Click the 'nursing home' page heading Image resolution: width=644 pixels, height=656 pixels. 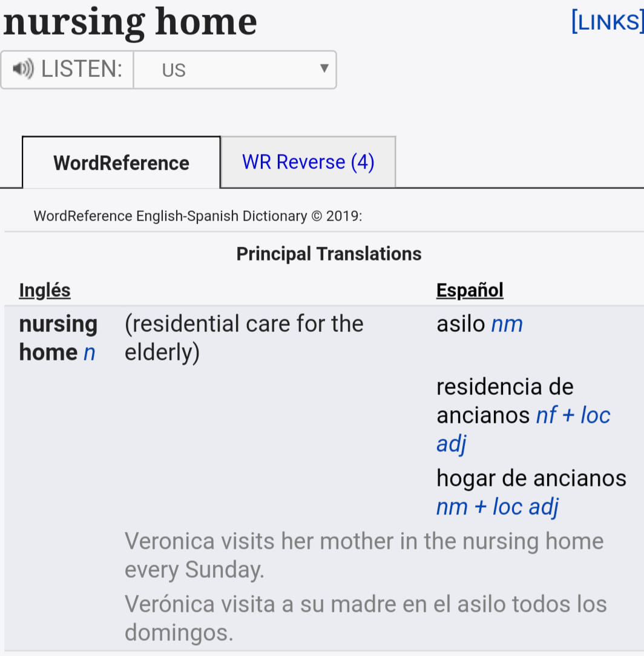click(130, 23)
